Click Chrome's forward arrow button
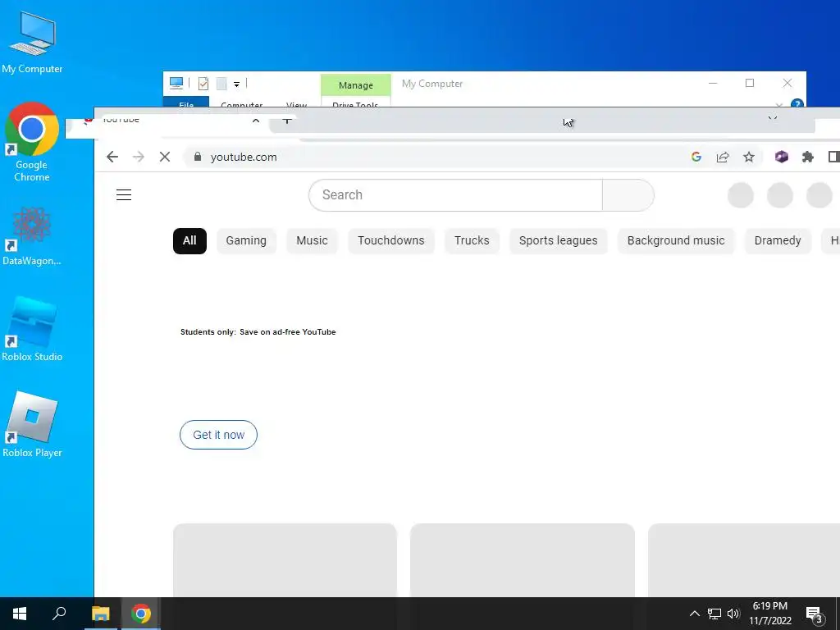 [x=138, y=157]
